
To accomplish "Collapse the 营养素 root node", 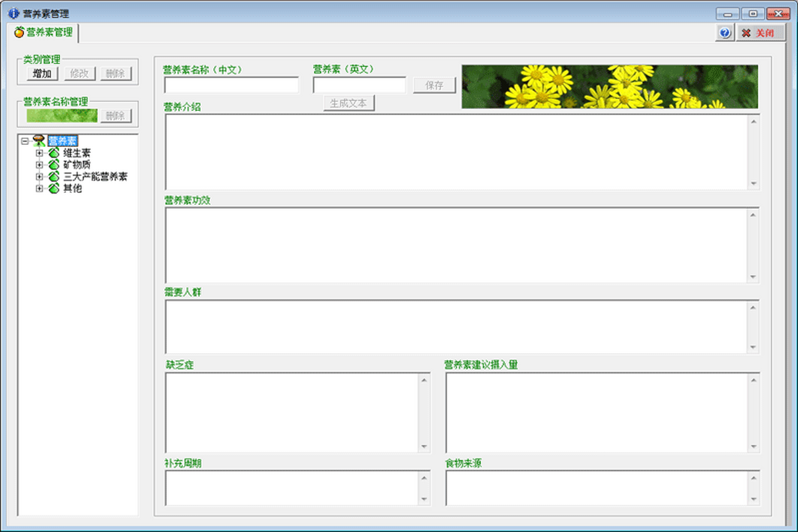I will tap(25, 141).
